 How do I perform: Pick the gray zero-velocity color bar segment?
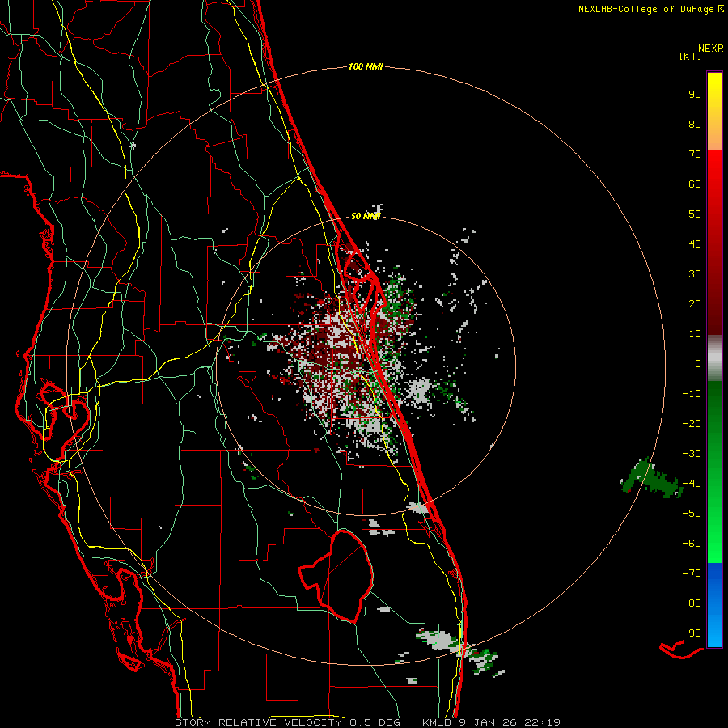pyautogui.click(x=714, y=358)
